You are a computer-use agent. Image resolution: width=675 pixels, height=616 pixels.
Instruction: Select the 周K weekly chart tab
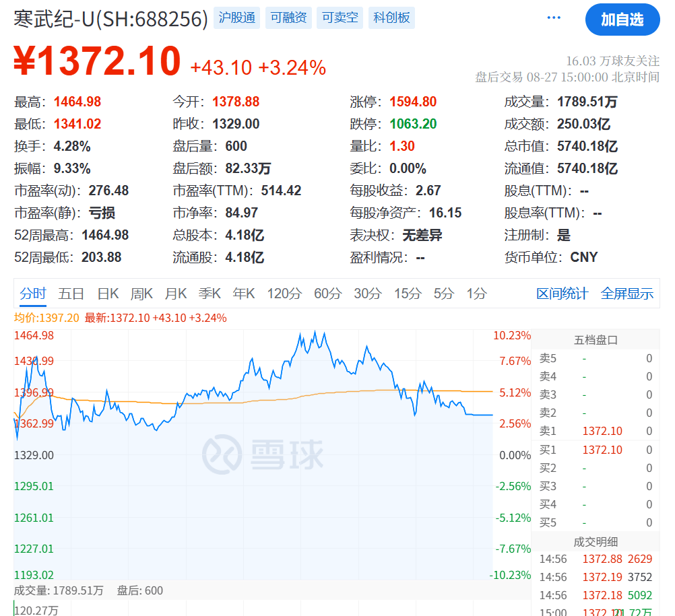coord(143,294)
